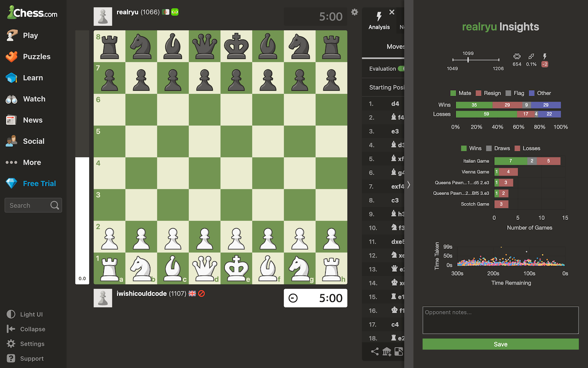Select the black rook on h8
The height and width of the screenshot is (368, 588).
(x=331, y=46)
